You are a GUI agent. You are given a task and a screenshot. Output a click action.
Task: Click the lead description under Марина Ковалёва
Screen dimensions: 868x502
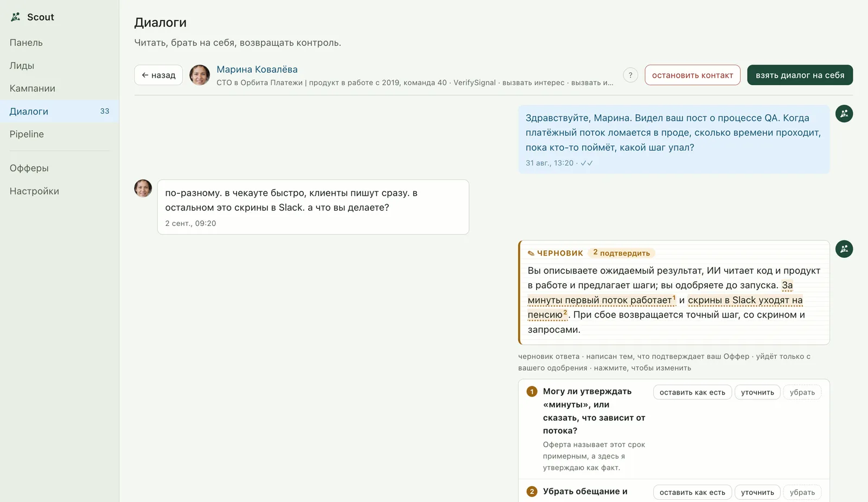(x=415, y=82)
